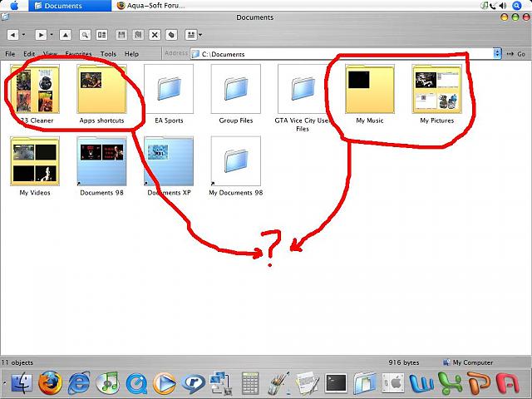The image size is (532, 399).
Task: Click the "11 objects" status text
Action: [x=17, y=362]
